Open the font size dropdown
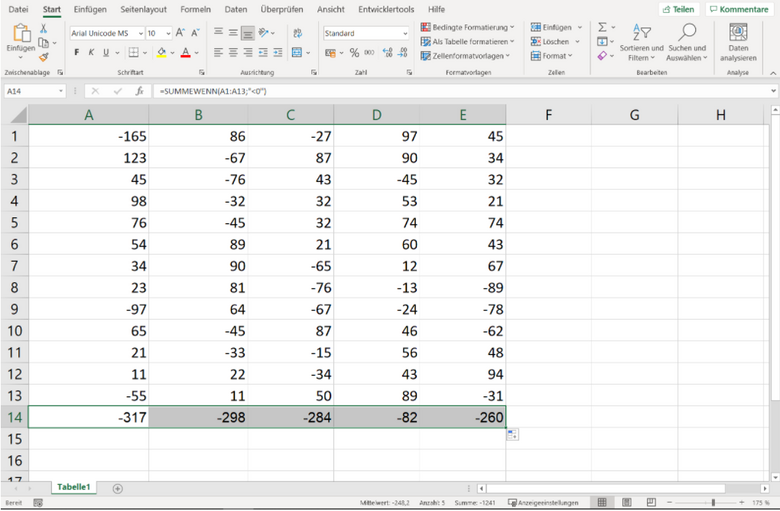The height and width of the screenshot is (511, 780). click(x=168, y=33)
